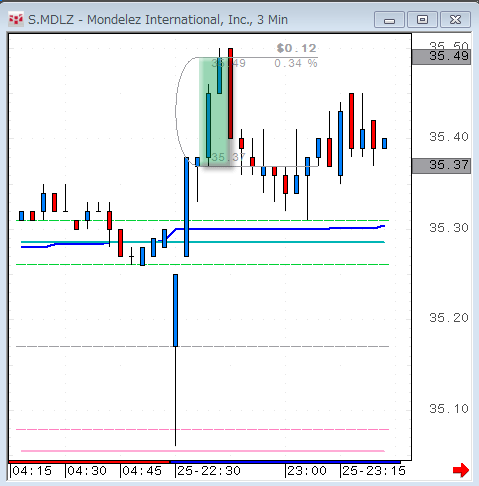Click the 04:30 time axis label
The width and height of the screenshot is (479, 486).
click(x=87, y=471)
